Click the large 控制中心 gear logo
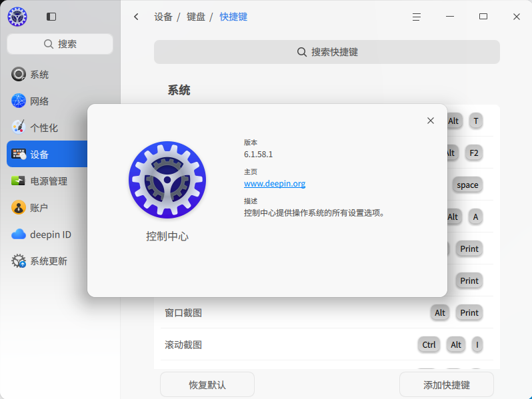 167,180
